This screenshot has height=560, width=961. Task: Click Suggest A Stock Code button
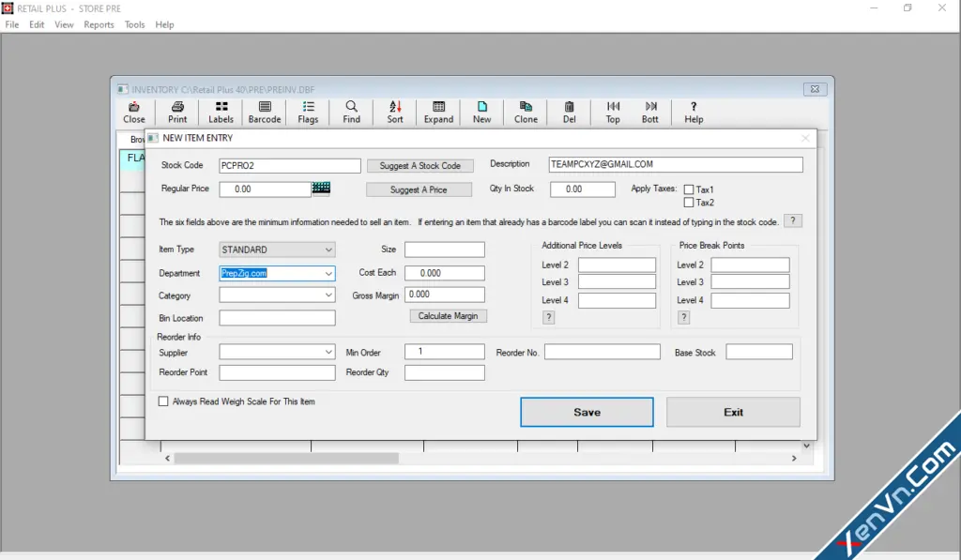(419, 165)
